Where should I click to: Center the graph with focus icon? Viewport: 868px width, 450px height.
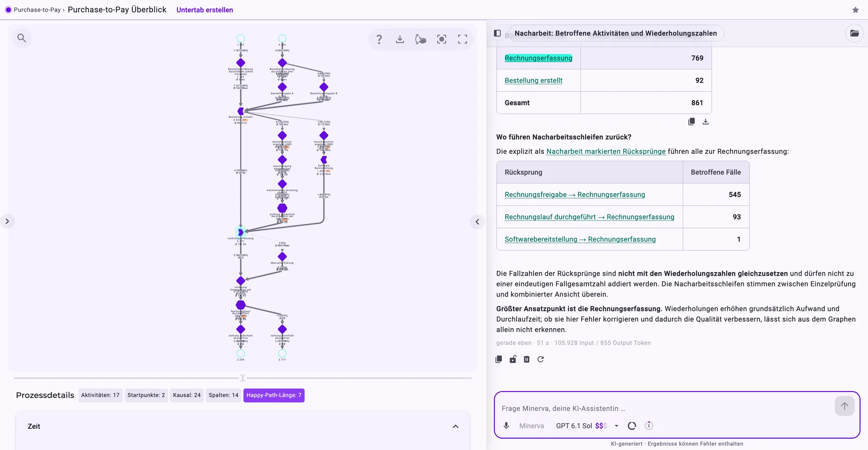[x=441, y=39]
